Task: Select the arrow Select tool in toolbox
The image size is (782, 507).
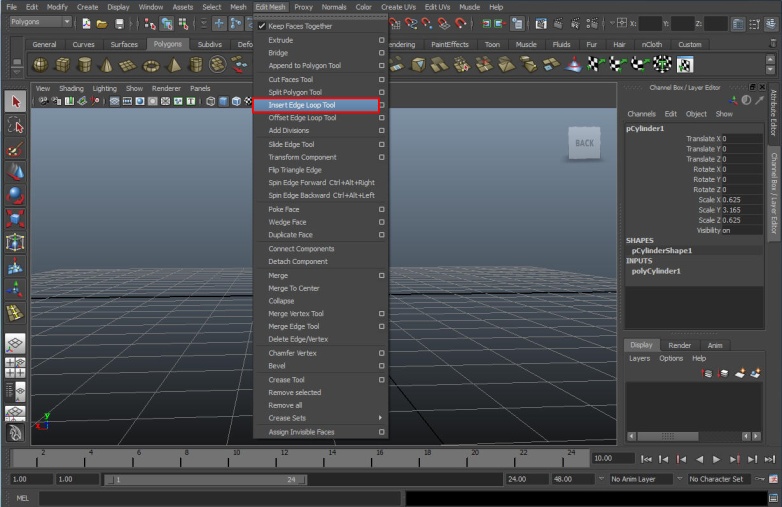Action: point(15,102)
